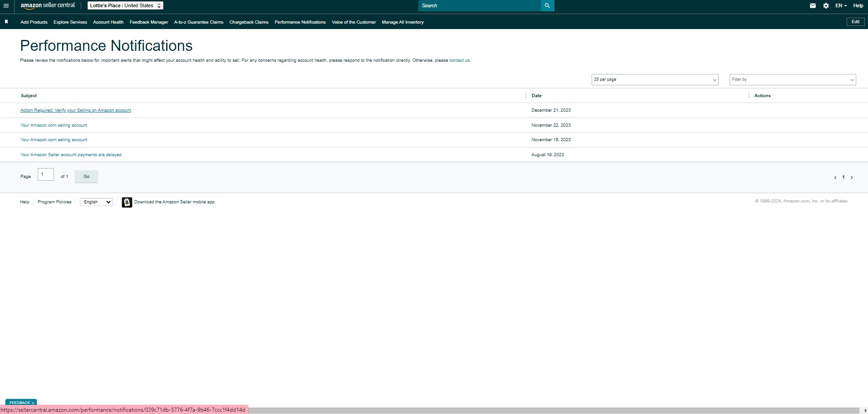Screen dimensions: 868x414
Task: Open Explore Services menu item
Action: pos(70,22)
